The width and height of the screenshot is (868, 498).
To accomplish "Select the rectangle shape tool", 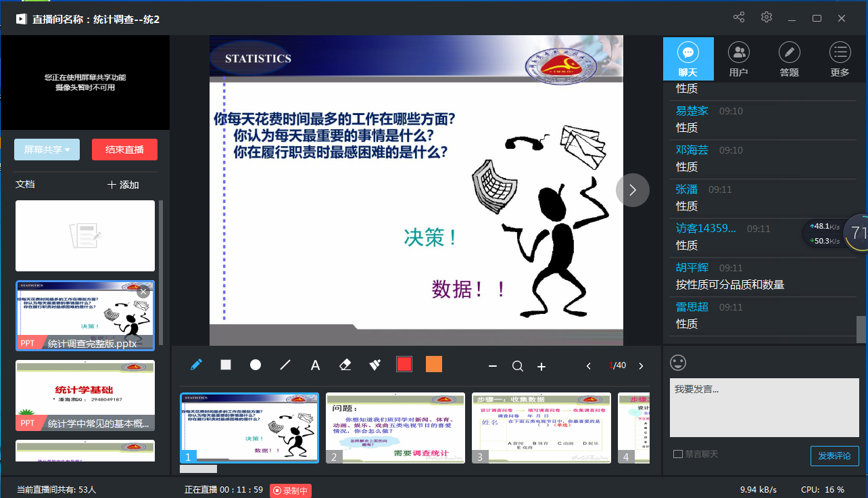I will pos(226,365).
